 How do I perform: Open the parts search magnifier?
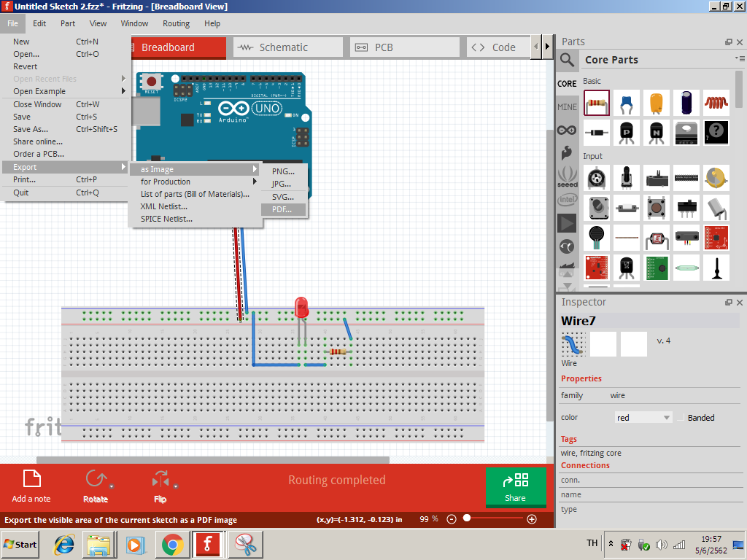(x=567, y=60)
